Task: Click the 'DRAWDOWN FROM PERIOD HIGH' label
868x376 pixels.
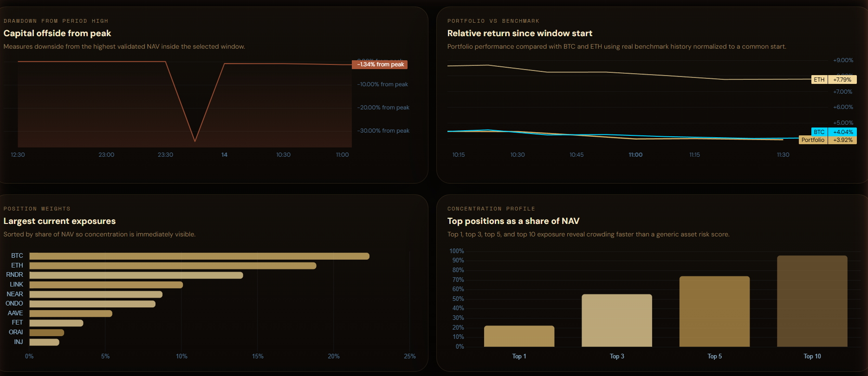Action: 56,21
